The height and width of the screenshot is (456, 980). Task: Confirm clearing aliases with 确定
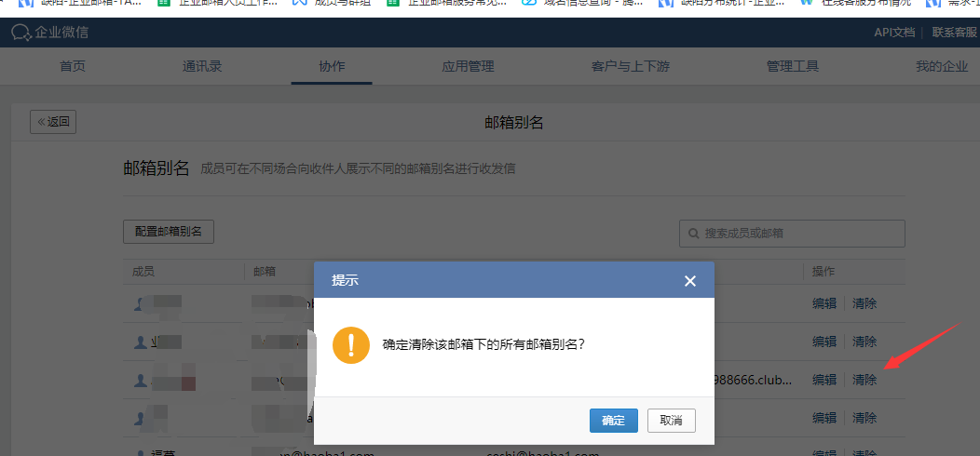pyautogui.click(x=613, y=421)
